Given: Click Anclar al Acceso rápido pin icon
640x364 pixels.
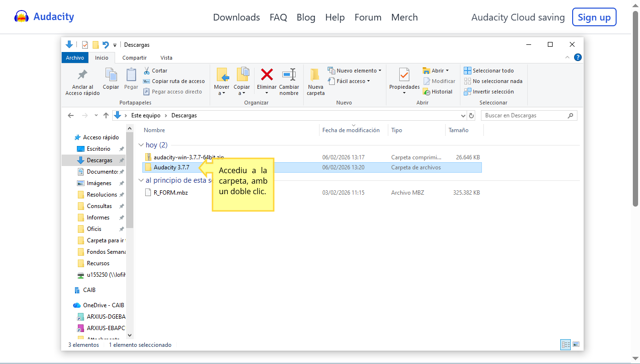Looking at the screenshot, I should (83, 75).
